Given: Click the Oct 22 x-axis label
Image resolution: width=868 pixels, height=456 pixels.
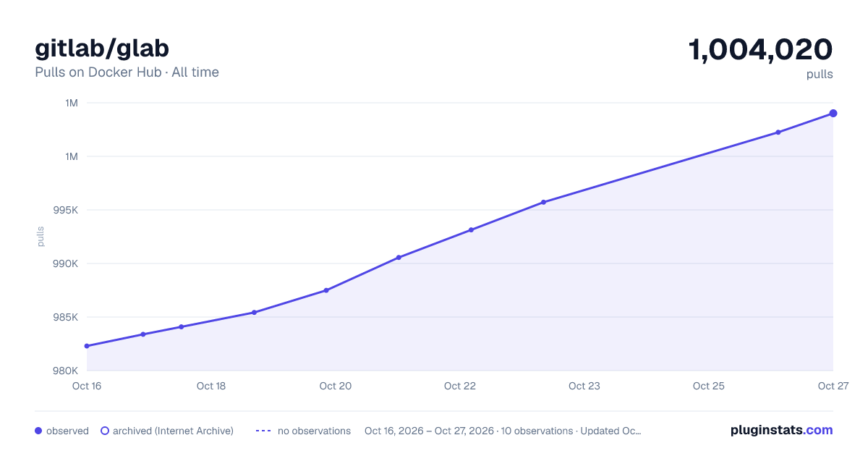Looking at the screenshot, I should tap(460, 386).
